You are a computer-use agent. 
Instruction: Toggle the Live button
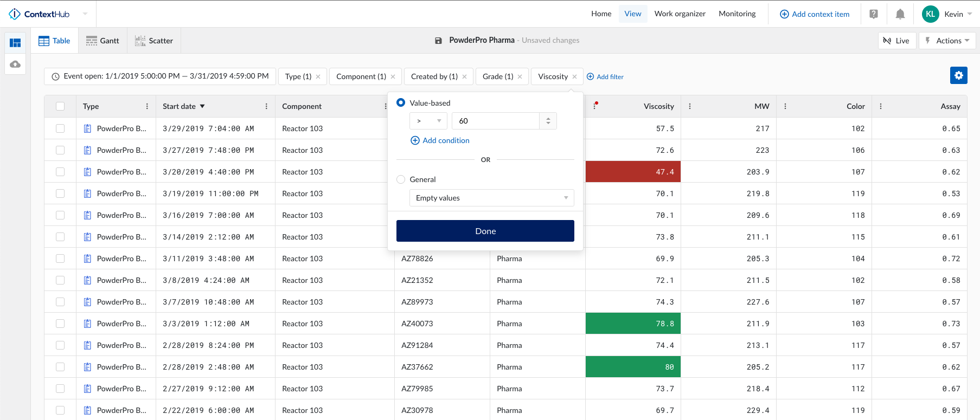coord(897,41)
